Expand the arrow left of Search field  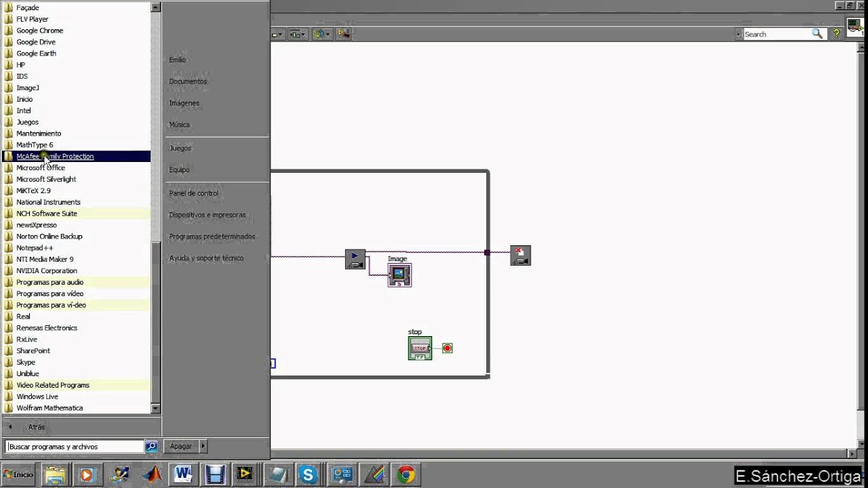(x=738, y=34)
